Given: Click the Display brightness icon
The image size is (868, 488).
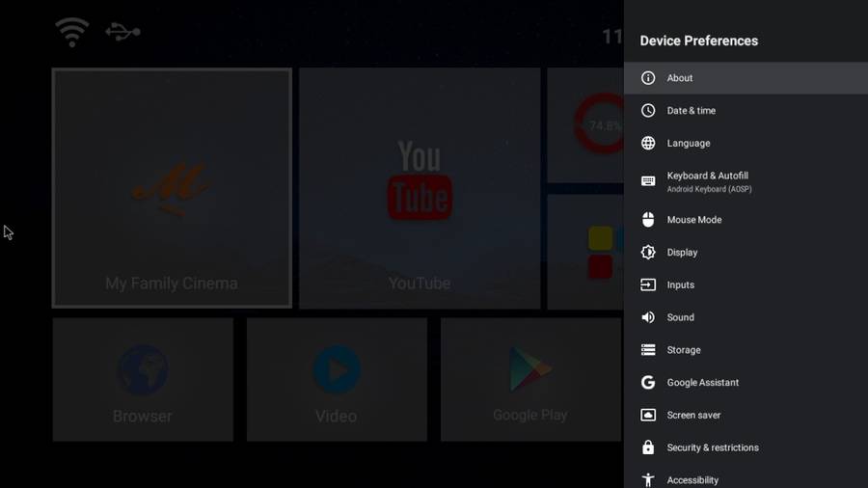Looking at the screenshot, I should [x=648, y=253].
